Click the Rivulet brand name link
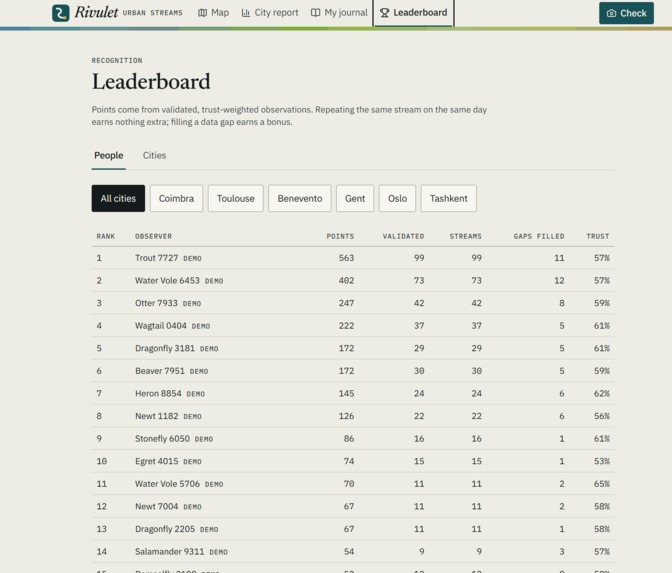 tap(96, 12)
